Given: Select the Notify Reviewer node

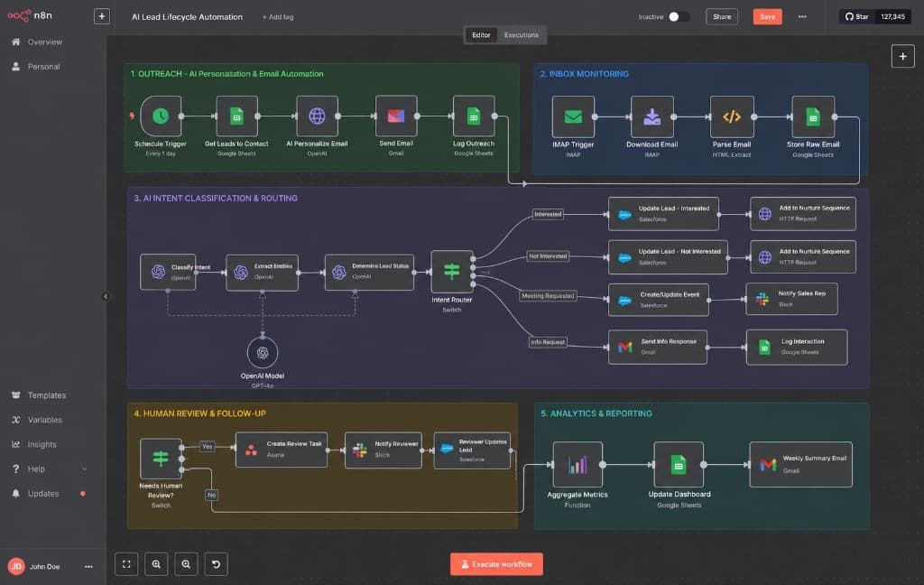Looking at the screenshot, I should point(383,450).
